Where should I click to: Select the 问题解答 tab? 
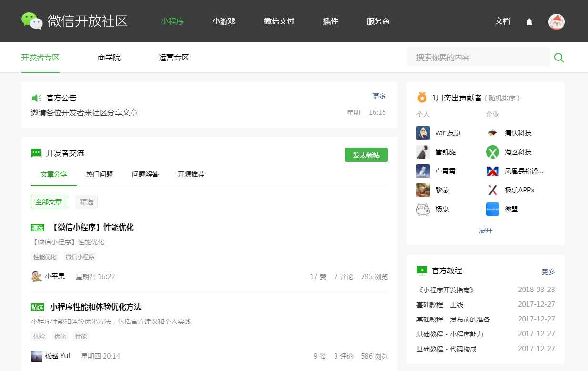click(x=145, y=174)
